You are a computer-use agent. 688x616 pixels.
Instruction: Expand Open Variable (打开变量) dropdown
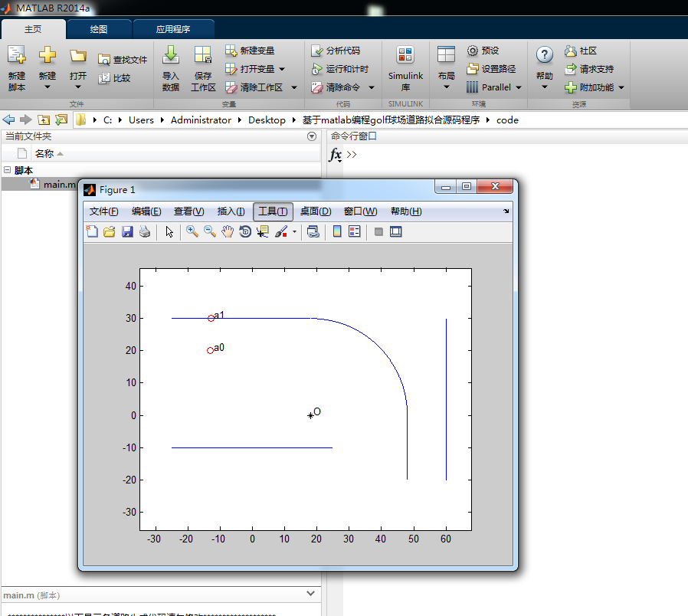pos(282,69)
